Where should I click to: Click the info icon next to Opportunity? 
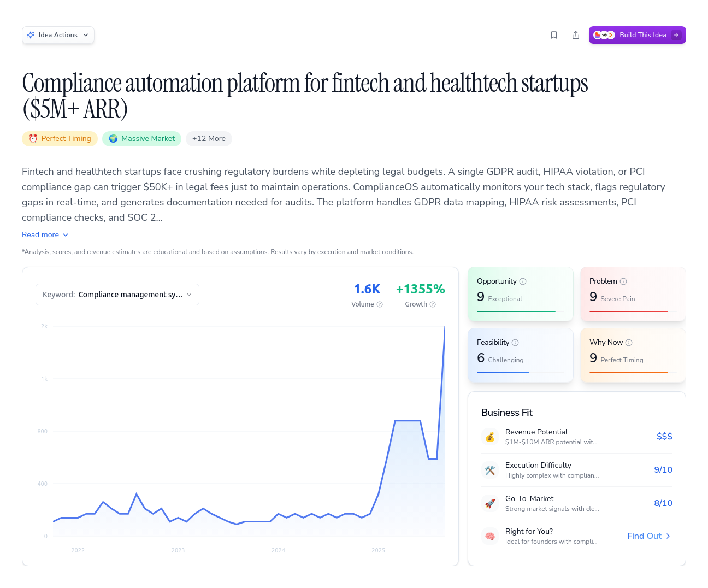[523, 281]
